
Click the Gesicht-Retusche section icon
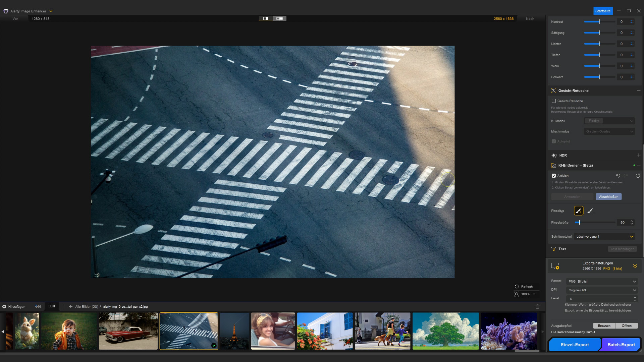[553, 90]
